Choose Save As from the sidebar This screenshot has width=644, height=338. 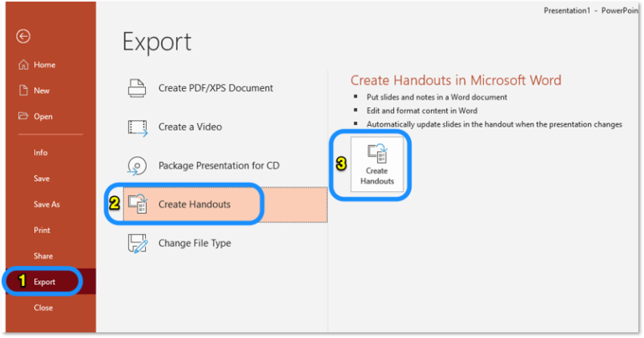click(46, 205)
